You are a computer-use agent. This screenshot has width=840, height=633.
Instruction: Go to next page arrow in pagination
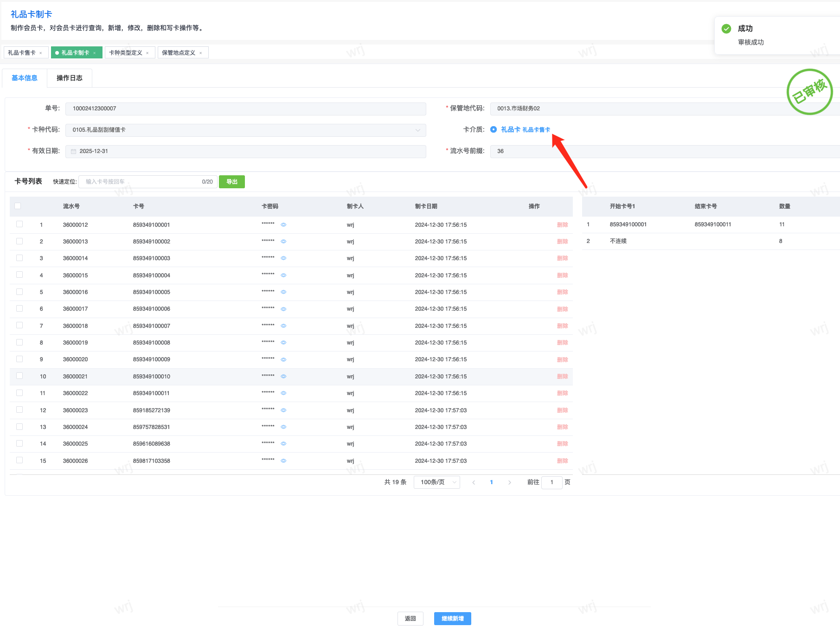509,482
